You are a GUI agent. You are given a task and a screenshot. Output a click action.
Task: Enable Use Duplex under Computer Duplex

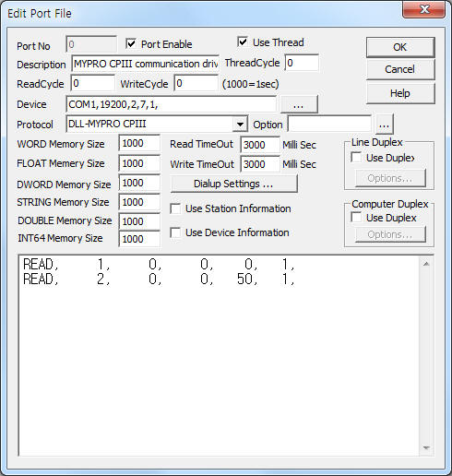(x=356, y=218)
